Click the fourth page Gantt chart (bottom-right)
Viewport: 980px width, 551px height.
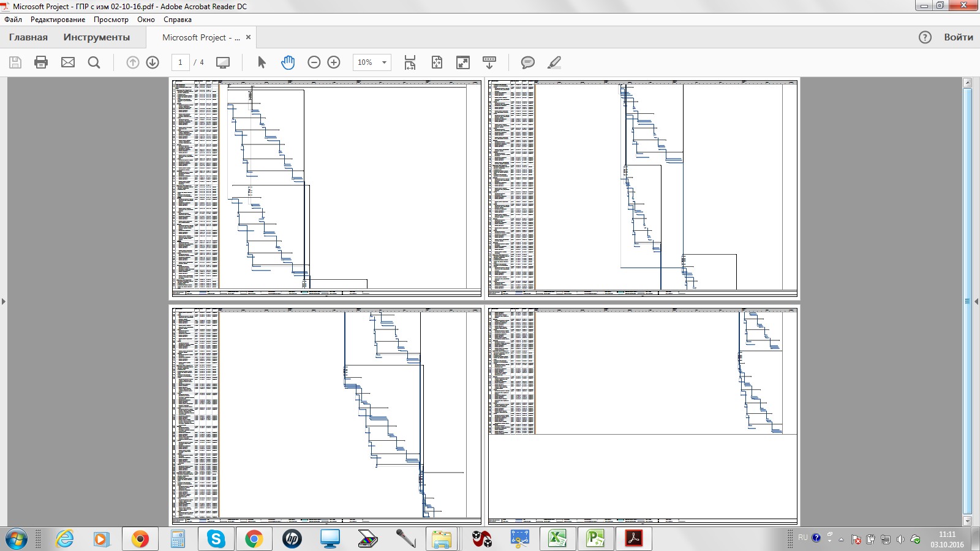[x=643, y=416]
